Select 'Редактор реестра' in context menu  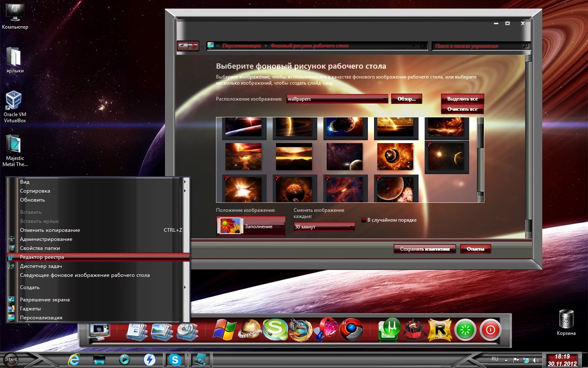[x=42, y=257]
